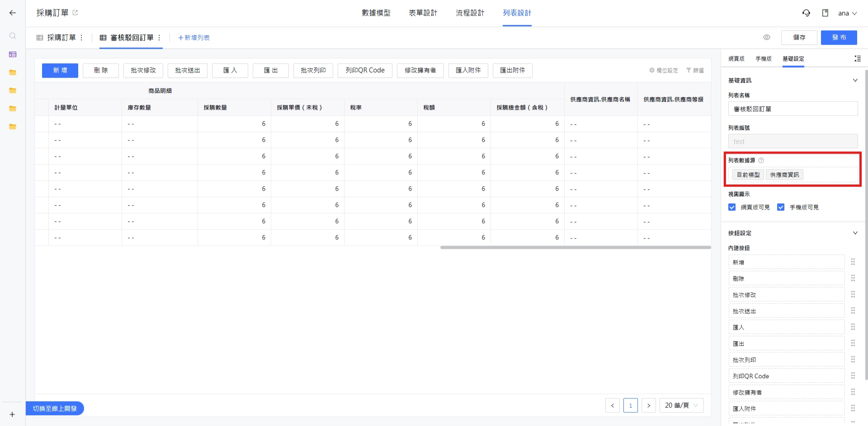Use drag handle of 列印QR Code built-in button
868x426 pixels.
(853, 376)
